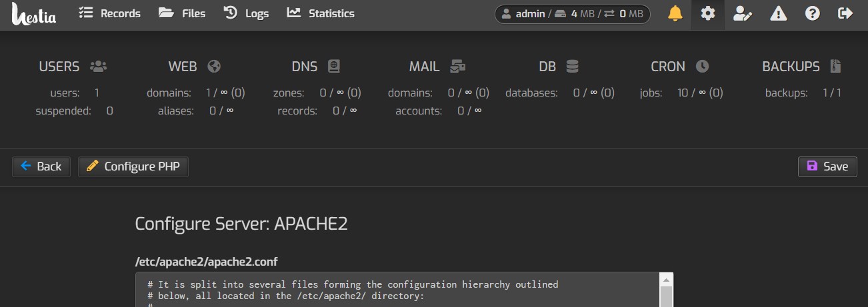Click the BACKUPS archive icon
The width and height of the screenshot is (868, 307).
coord(836,67)
